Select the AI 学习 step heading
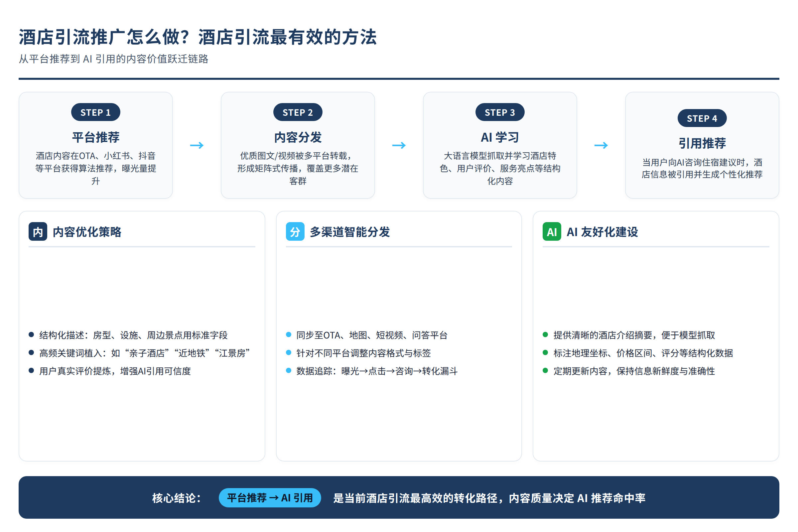Screen dimensions: 798x532 (500, 137)
